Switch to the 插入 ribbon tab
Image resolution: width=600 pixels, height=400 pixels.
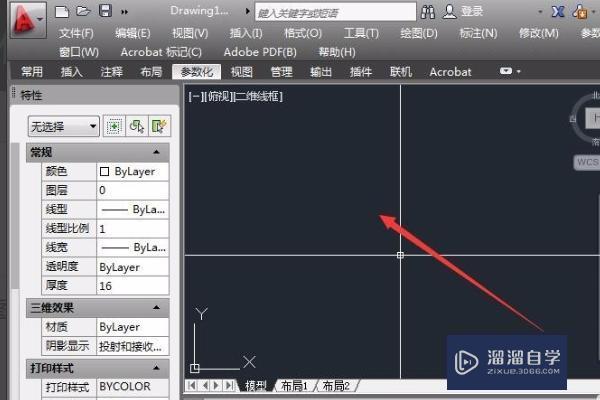click(72, 72)
